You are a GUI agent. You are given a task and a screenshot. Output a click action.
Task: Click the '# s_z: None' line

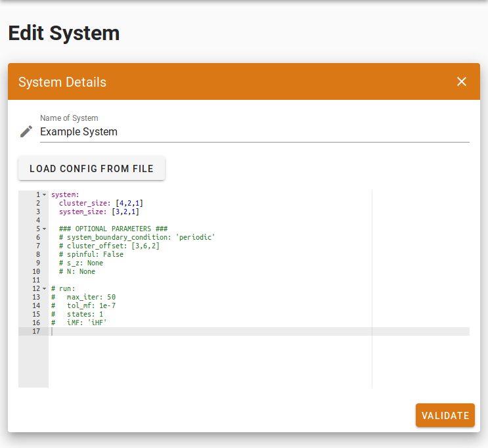(81, 263)
